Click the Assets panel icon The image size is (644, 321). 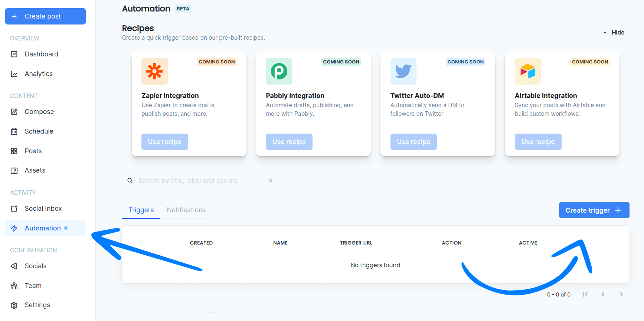(14, 171)
